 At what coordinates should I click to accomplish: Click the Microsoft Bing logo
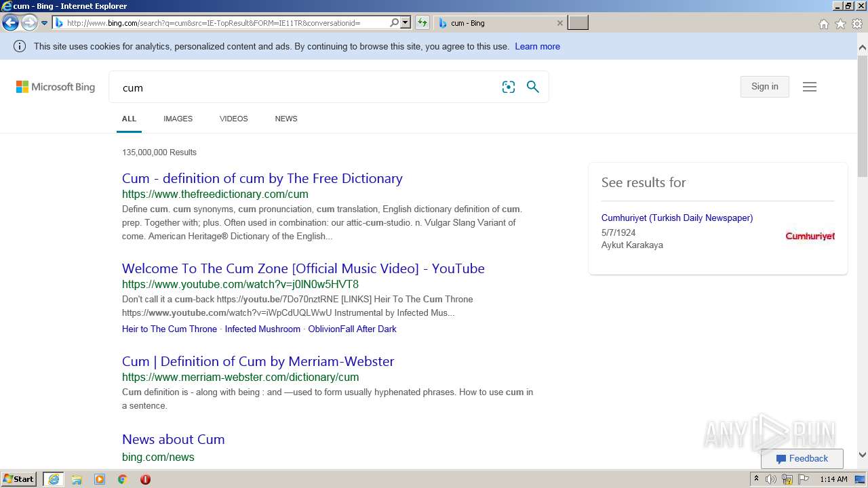tap(56, 87)
